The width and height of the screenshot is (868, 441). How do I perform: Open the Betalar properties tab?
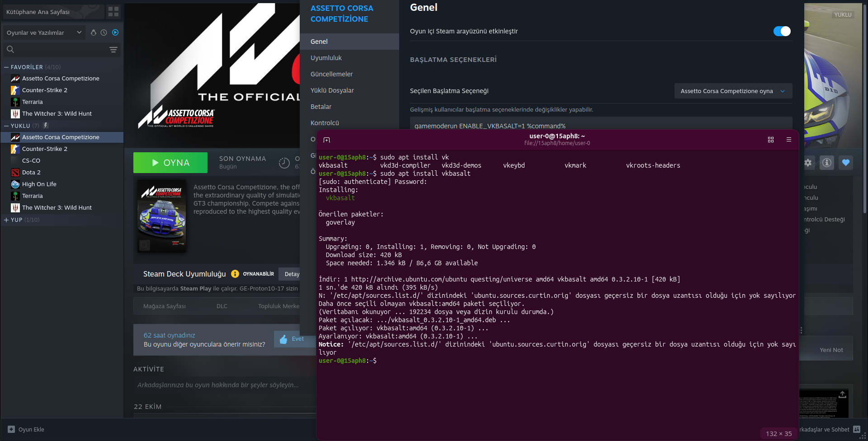349,107
